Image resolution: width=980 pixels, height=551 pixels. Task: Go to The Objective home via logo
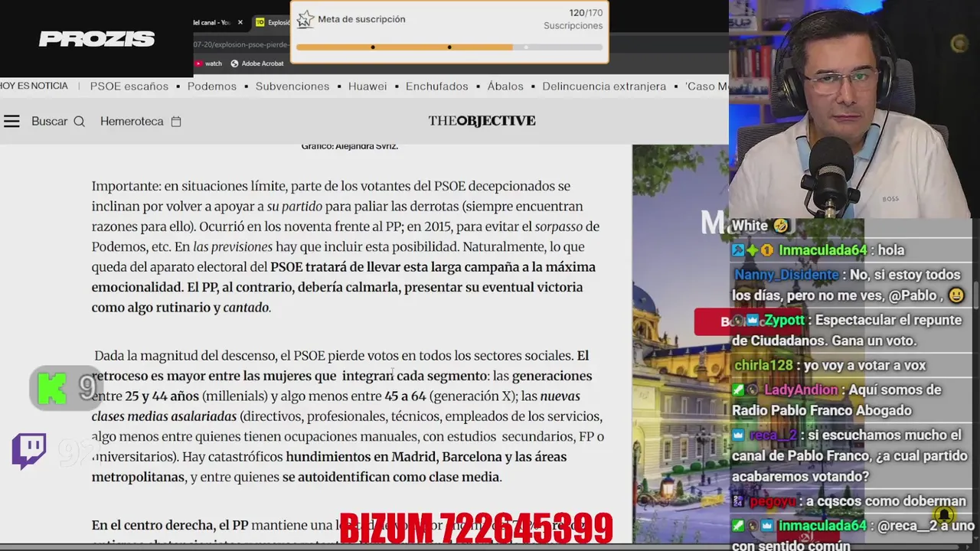pyautogui.click(x=482, y=121)
